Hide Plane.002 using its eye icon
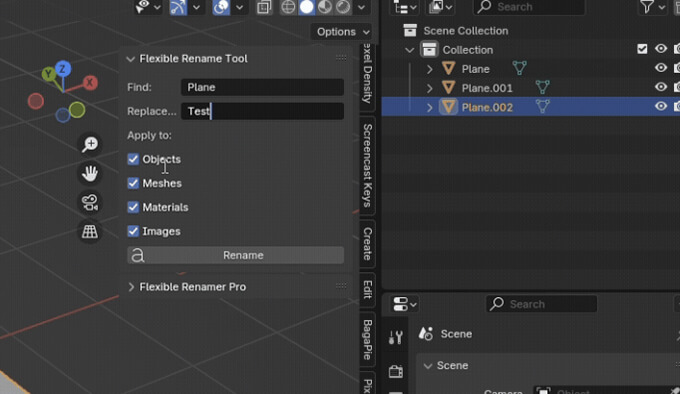Viewport: 680px width, 394px height. tap(660, 106)
